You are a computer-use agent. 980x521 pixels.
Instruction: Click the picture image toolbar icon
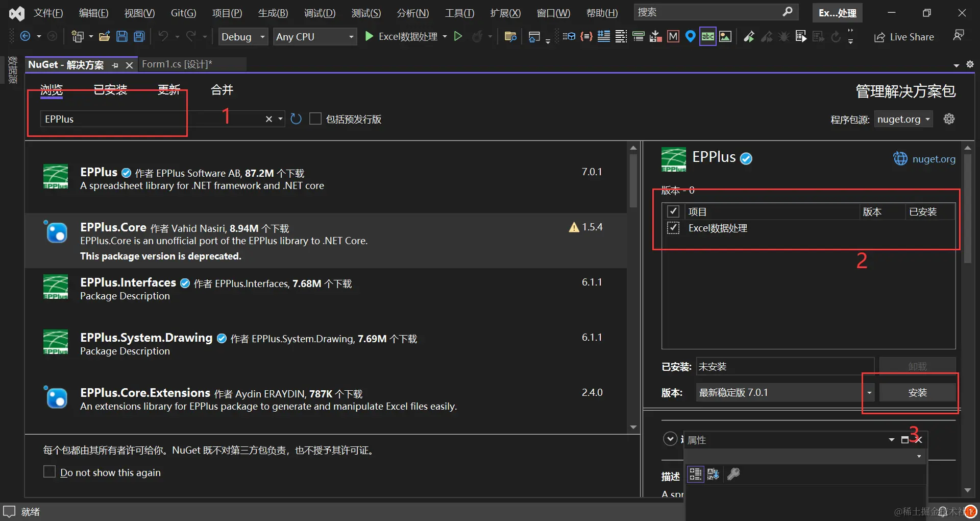pos(725,36)
